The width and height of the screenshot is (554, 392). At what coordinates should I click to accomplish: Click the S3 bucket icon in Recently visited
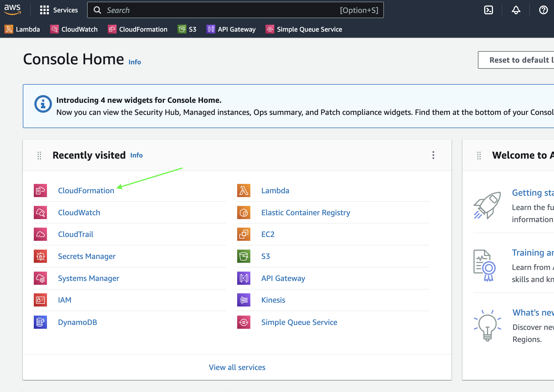(x=244, y=256)
